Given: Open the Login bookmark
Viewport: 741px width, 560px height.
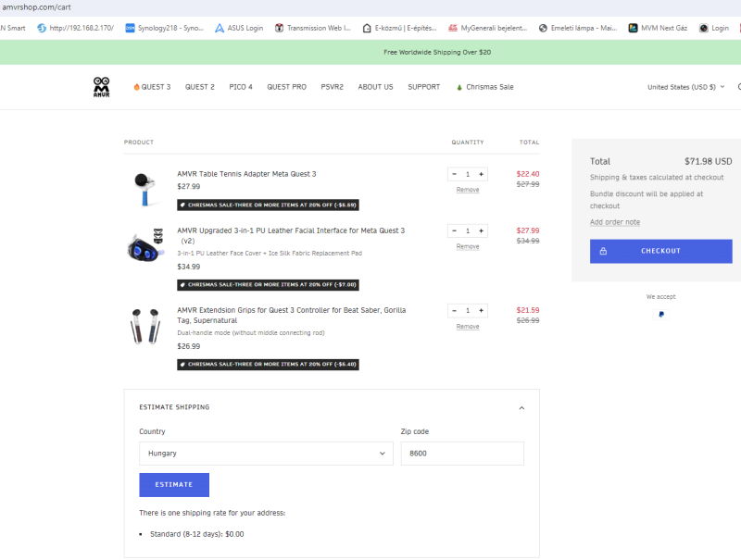Looking at the screenshot, I should click(x=713, y=28).
